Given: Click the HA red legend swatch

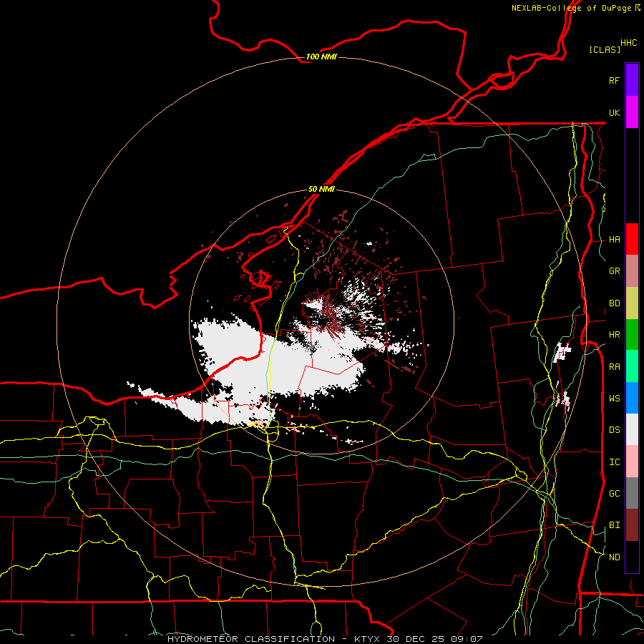Looking at the screenshot, I should coord(632,239).
